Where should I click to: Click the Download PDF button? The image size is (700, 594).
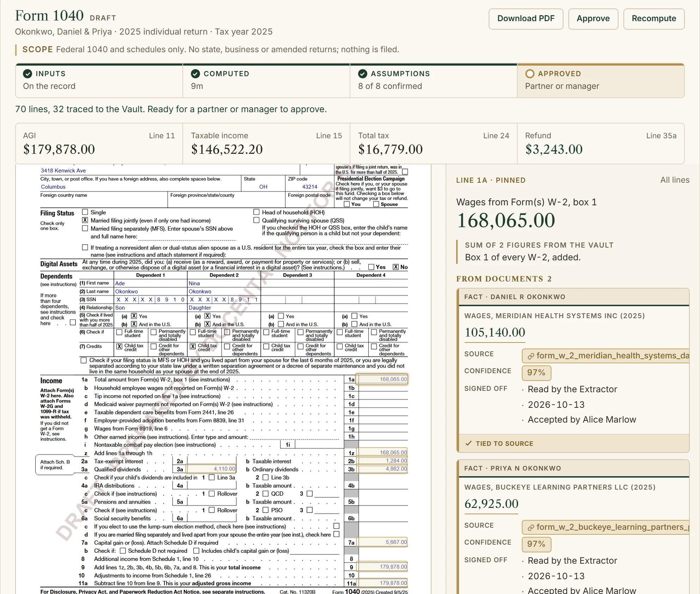coord(526,19)
